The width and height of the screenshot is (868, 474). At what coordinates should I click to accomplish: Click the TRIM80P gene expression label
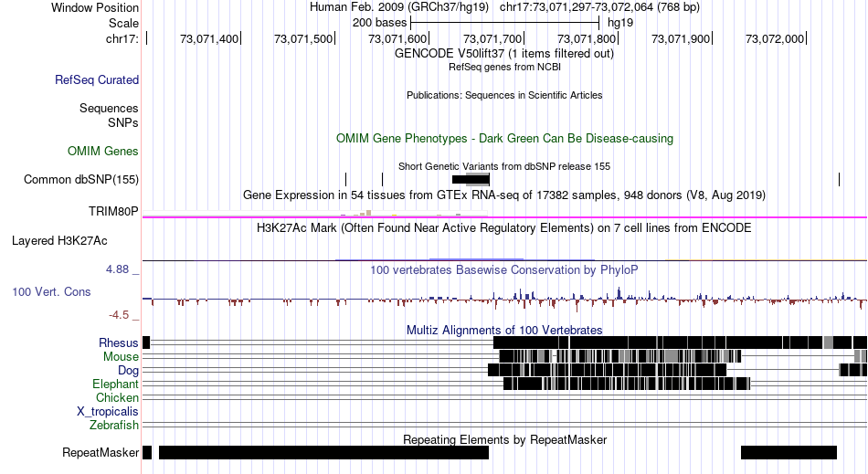click(113, 211)
